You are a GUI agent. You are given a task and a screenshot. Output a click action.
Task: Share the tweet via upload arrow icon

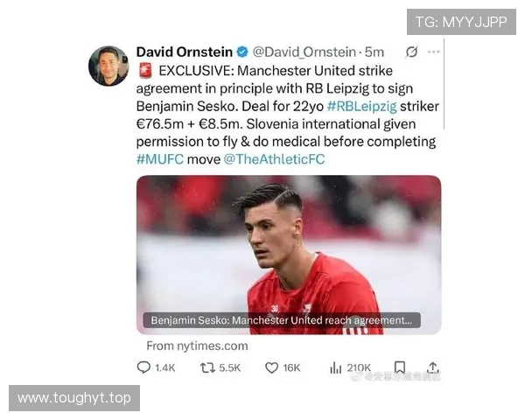click(x=433, y=367)
